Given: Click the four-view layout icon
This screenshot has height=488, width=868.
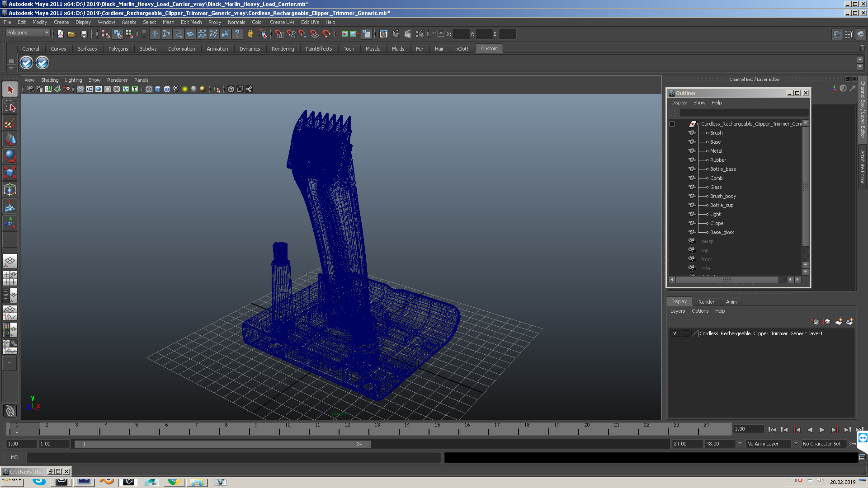Looking at the screenshot, I should pyautogui.click(x=10, y=278).
